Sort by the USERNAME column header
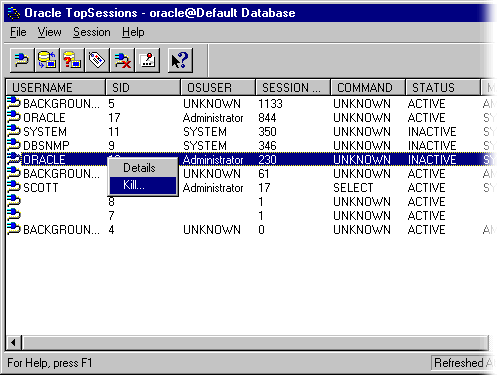498x375 pixels. coord(55,88)
